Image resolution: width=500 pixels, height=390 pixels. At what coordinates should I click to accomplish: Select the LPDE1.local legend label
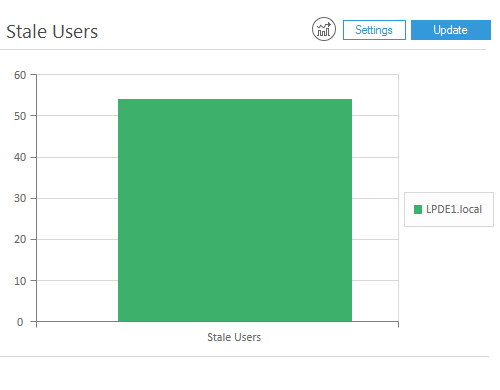pyautogui.click(x=454, y=209)
